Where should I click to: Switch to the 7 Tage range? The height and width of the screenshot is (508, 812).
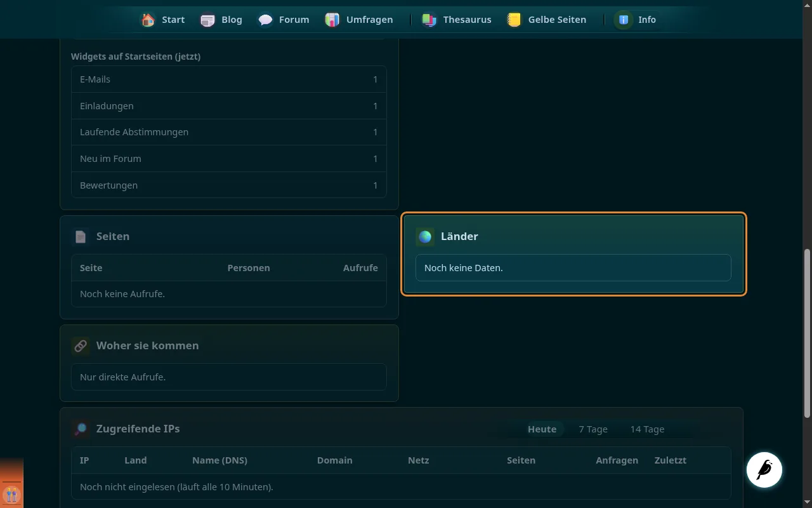[x=593, y=429]
